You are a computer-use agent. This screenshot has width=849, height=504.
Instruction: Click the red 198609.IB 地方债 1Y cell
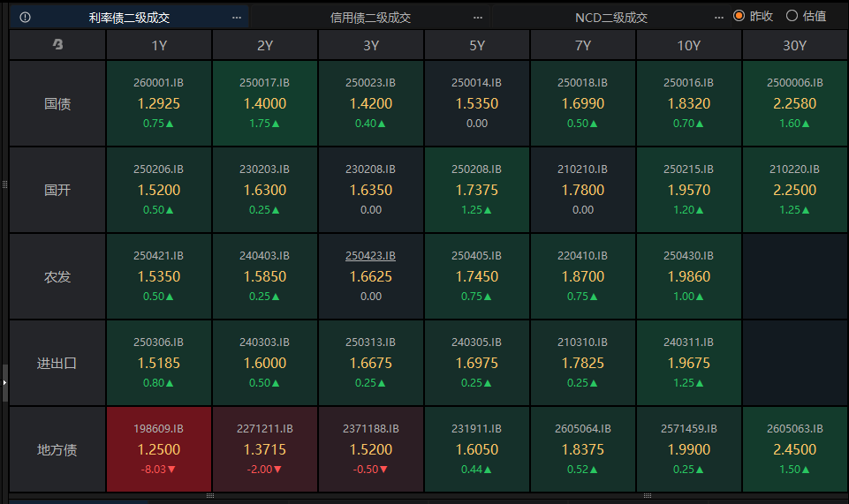(x=159, y=448)
